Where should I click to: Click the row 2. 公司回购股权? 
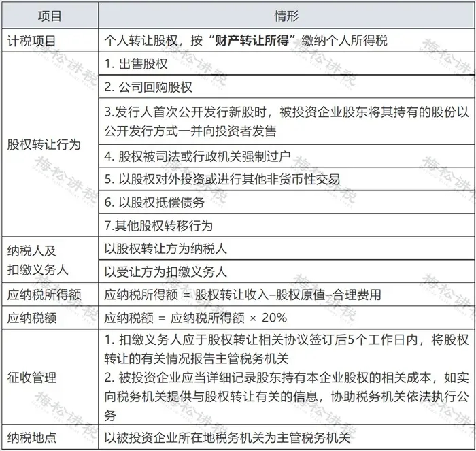(286, 87)
